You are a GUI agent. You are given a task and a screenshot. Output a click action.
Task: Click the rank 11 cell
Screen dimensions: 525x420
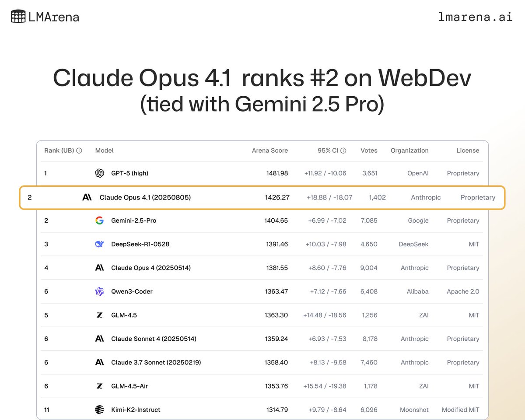click(x=46, y=409)
